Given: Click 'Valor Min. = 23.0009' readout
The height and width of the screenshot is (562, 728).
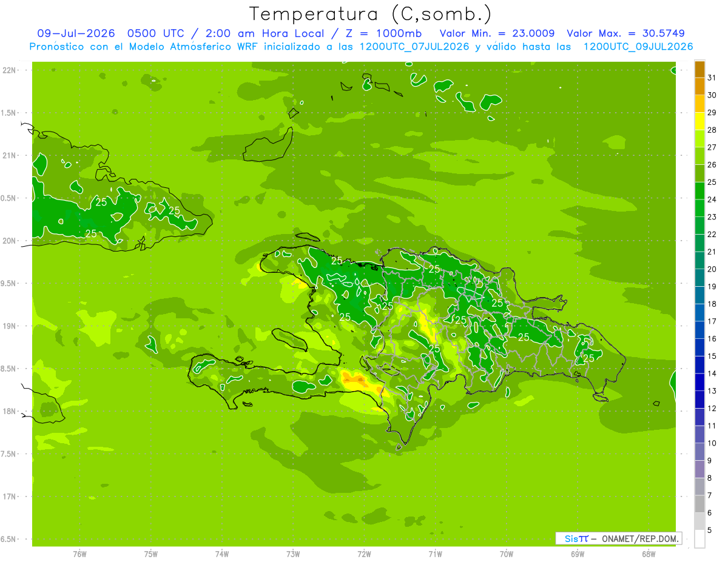Looking at the screenshot, I should pos(497,33).
